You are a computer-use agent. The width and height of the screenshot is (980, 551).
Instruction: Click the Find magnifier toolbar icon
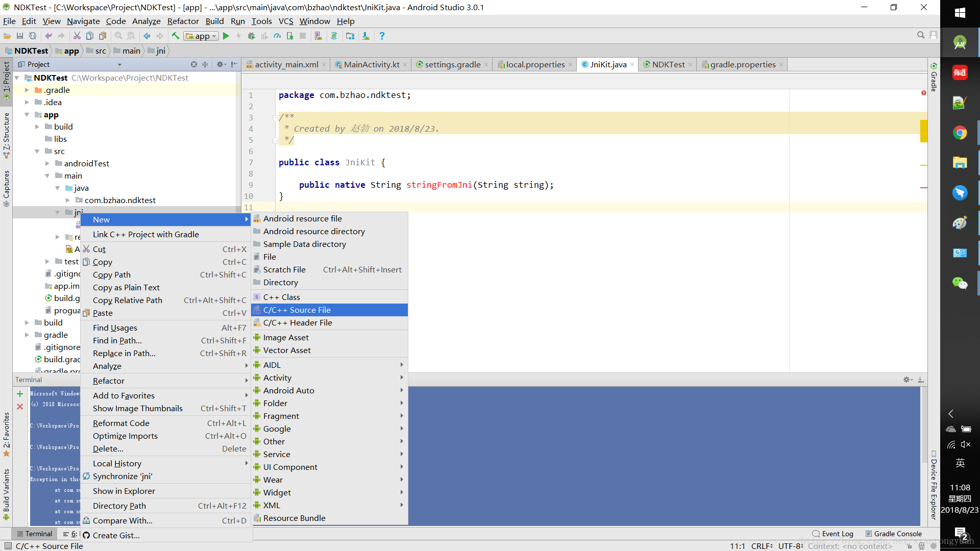pos(118,36)
